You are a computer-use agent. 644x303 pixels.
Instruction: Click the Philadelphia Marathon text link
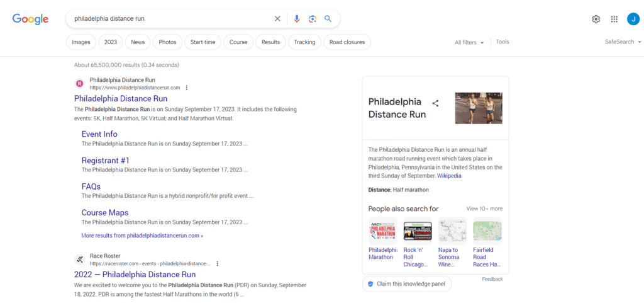click(383, 254)
